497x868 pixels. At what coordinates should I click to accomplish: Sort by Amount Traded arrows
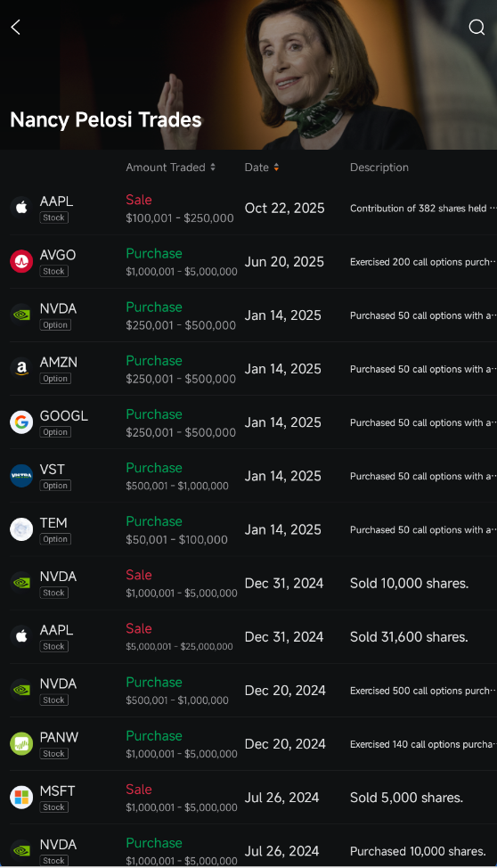213,168
